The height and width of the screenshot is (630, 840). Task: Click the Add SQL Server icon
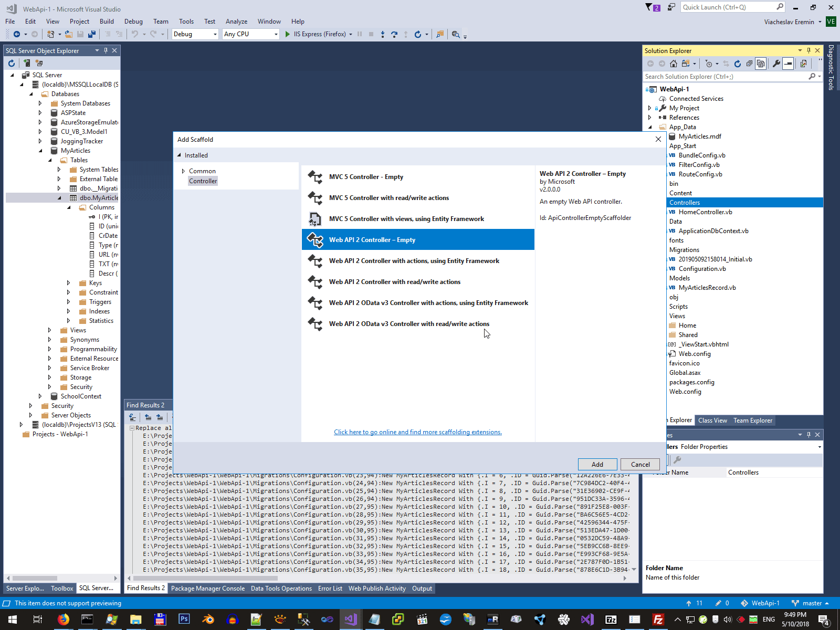26,63
